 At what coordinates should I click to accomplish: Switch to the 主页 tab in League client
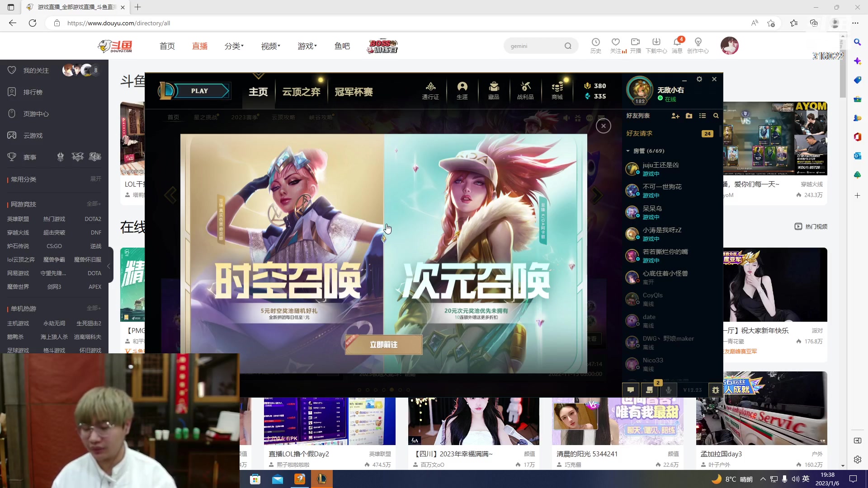[258, 92]
